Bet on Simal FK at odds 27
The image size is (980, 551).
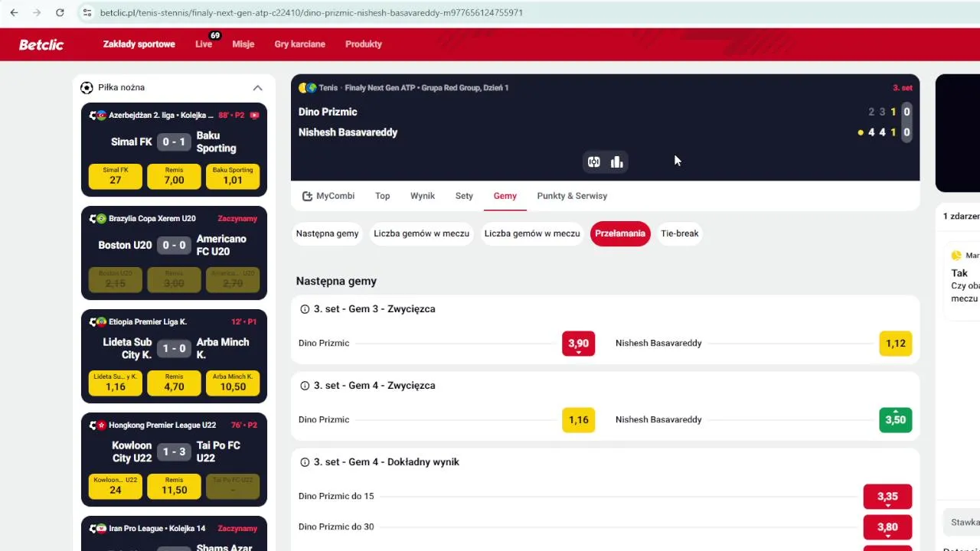[116, 176]
